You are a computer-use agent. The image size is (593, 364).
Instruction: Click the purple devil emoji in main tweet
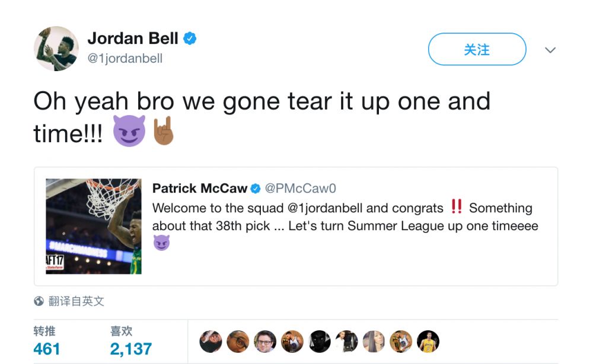click(129, 130)
